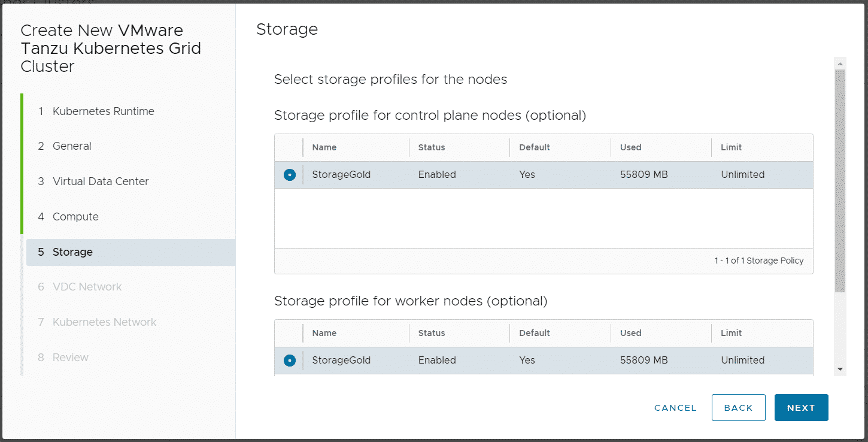
Task: Sort control plane table by Limit
Action: pos(732,147)
